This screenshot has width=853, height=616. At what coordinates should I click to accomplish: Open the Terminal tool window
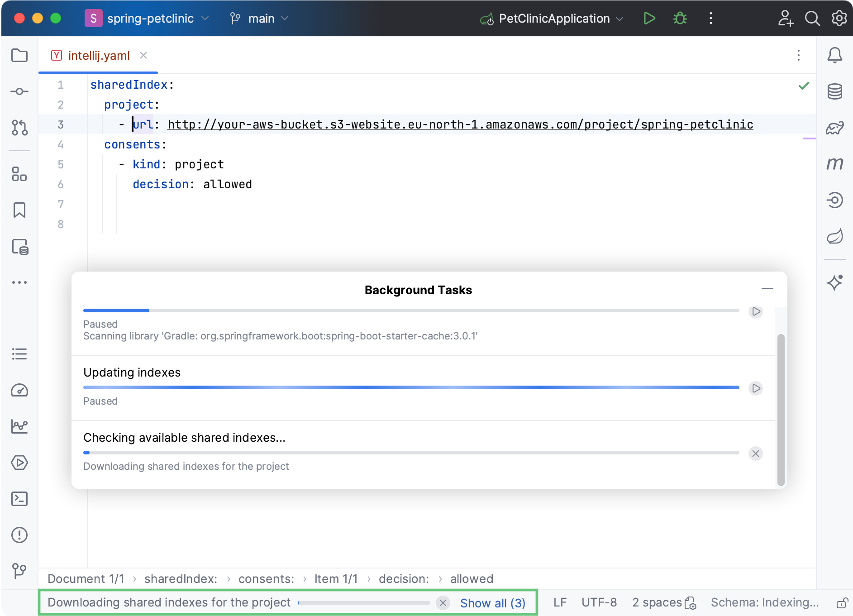[x=19, y=499]
